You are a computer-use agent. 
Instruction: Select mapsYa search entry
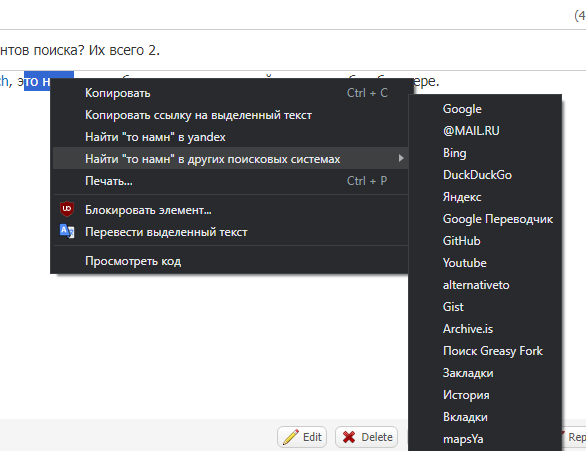(485, 439)
